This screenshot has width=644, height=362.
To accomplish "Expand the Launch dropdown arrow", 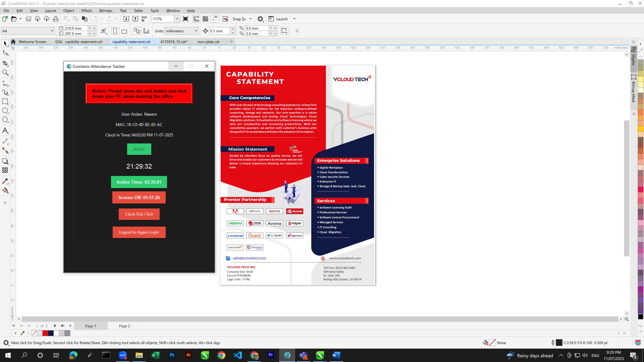I will point(294,19).
